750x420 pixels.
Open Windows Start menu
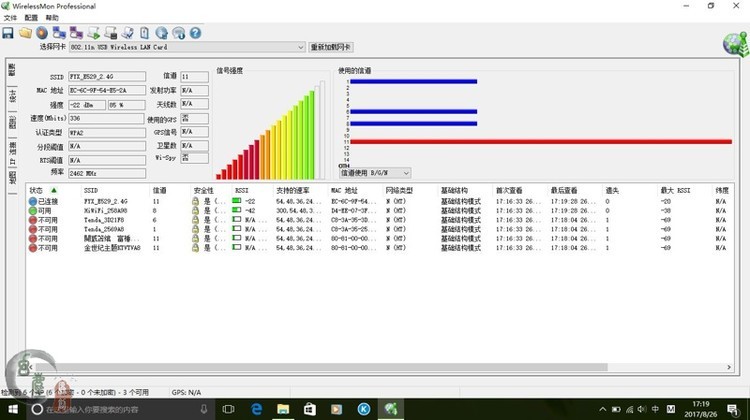click(x=13, y=409)
